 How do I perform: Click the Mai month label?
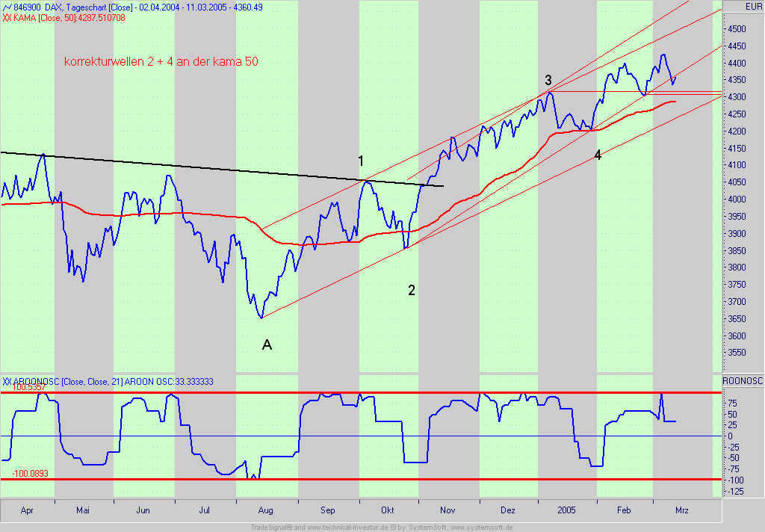point(83,510)
